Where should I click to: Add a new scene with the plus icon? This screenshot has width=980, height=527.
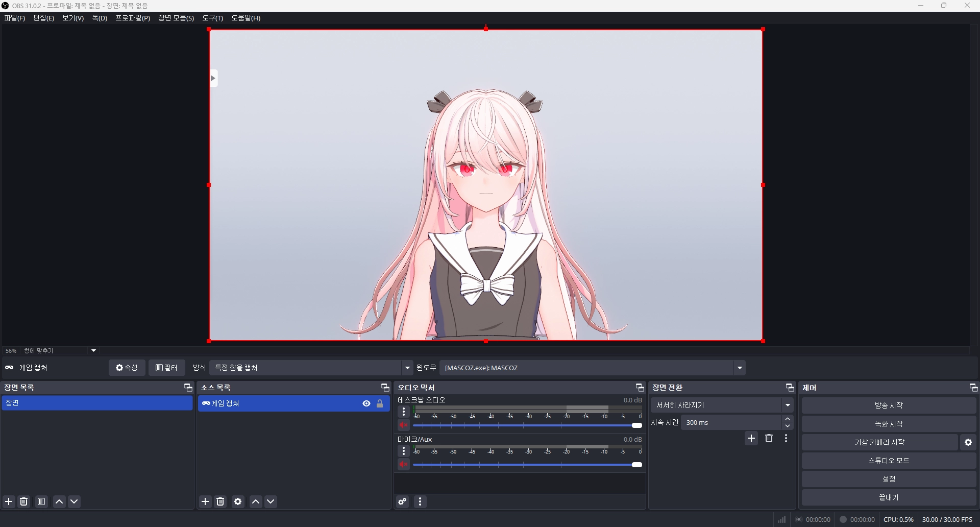[9, 501]
